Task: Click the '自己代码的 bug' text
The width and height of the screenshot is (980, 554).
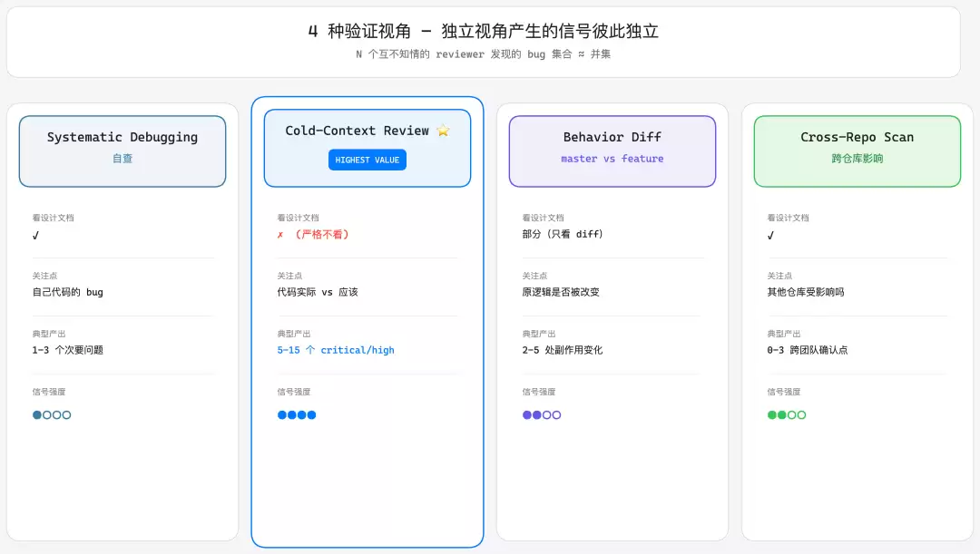Action: tap(67, 292)
